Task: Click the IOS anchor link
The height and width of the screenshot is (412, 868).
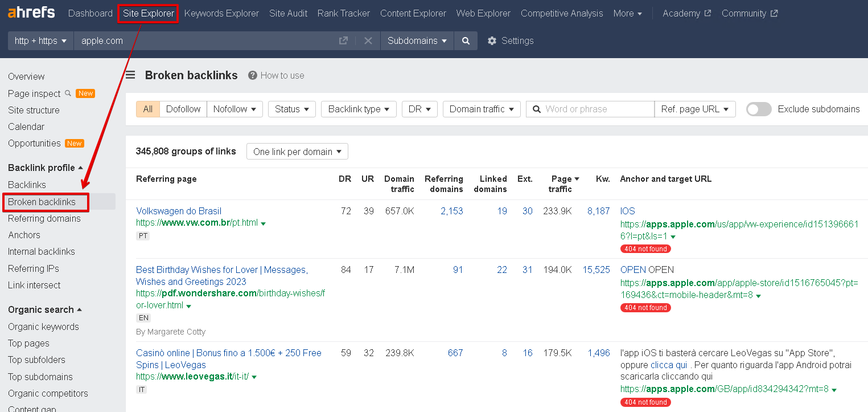Action: tap(628, 211)
